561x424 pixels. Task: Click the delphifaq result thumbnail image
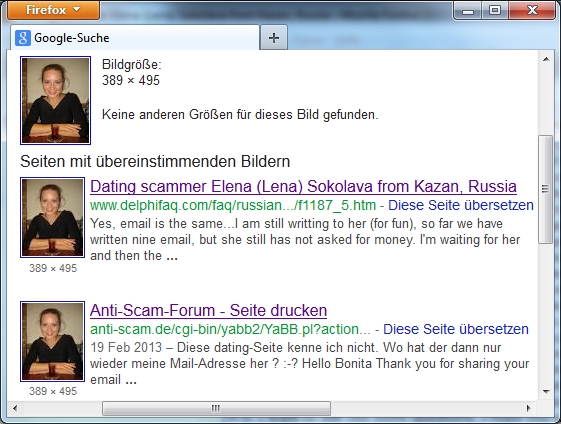point(53,217)
